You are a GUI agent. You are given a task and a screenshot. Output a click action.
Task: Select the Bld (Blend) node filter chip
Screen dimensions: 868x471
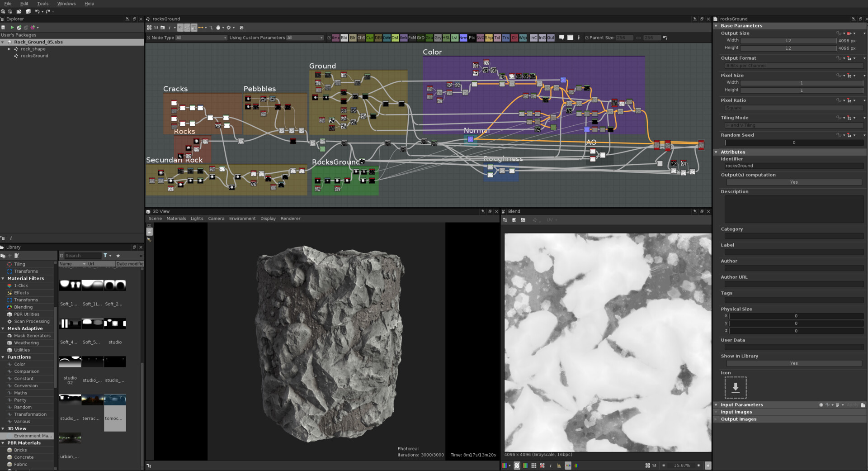click(x=344, y=38)
